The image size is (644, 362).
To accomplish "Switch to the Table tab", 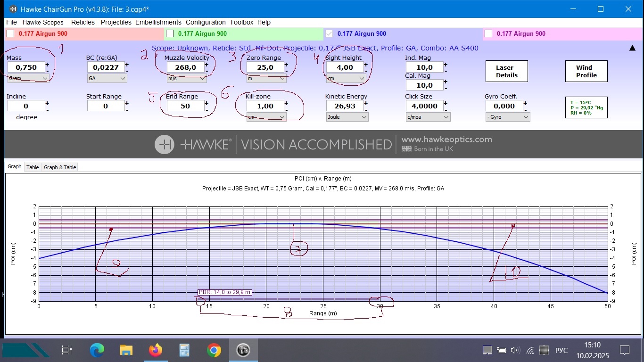I will pos(33,167).
